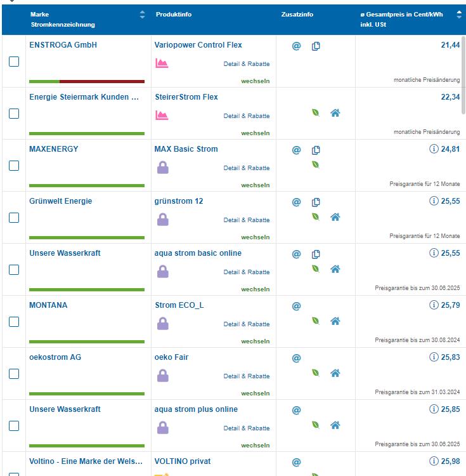This screenshot has width=466, height=476.
Task: Open the Strom ECO_L product link
Action: 179,305
